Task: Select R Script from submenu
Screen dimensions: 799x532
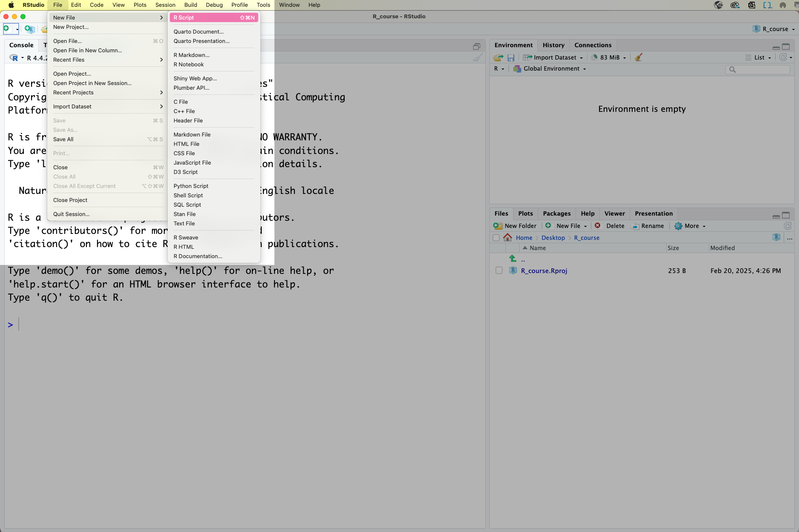Action: tap(214, 17)
